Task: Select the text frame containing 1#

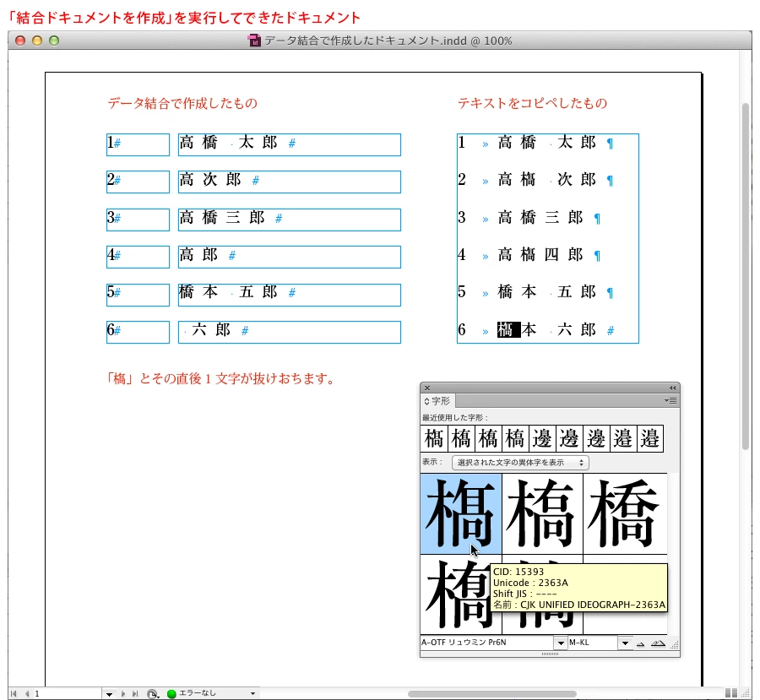Action: (138, 145)
